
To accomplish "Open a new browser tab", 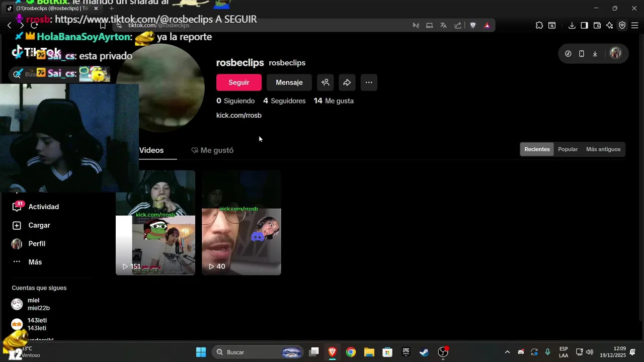I will (112, 8).
